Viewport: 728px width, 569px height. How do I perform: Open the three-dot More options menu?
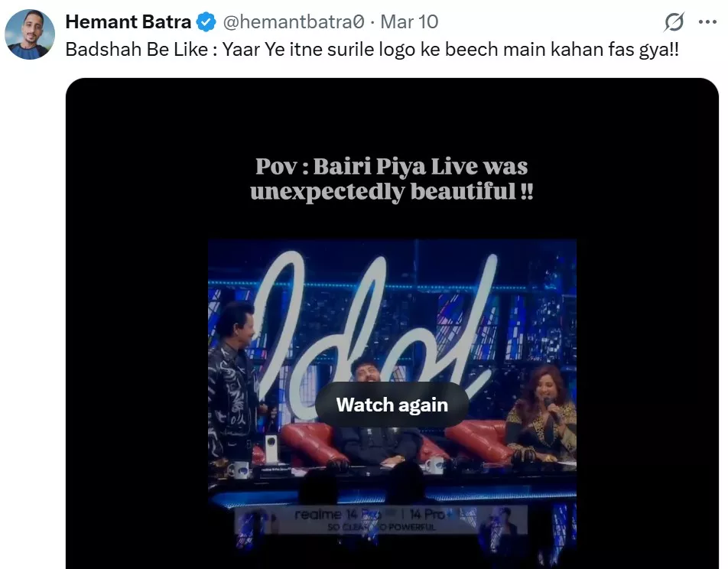point(707,21)
